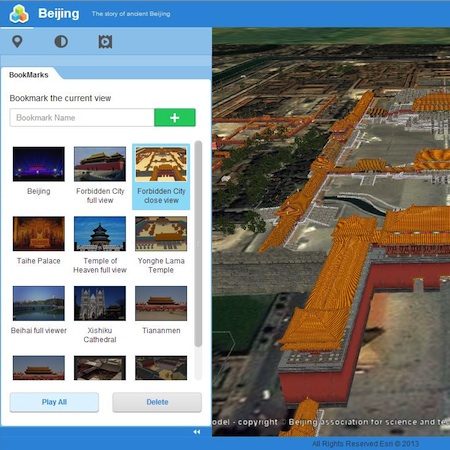Image resolution: width=450 pixels, height=450 pixels.
Task: Click the app logo beside Beijing
Action: [19, 14]
